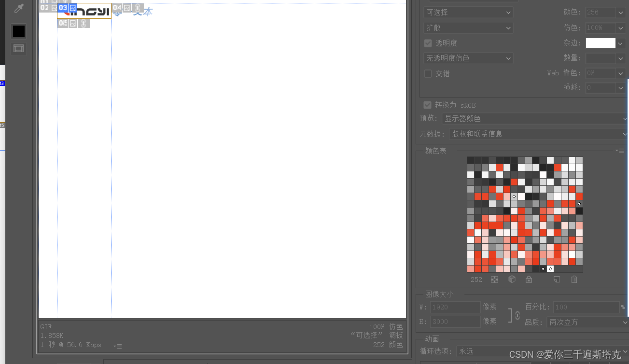This screenshot has height=364, width=629.
Task: Click the slice 02 badge
Action: [44, 8]
